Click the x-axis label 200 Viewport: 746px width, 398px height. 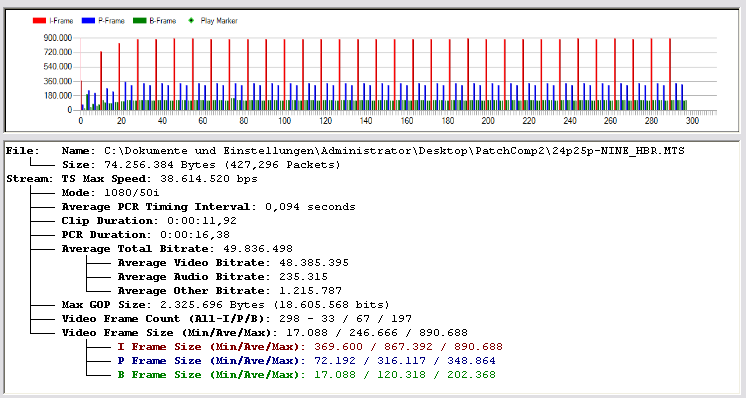tap(488, 121)
